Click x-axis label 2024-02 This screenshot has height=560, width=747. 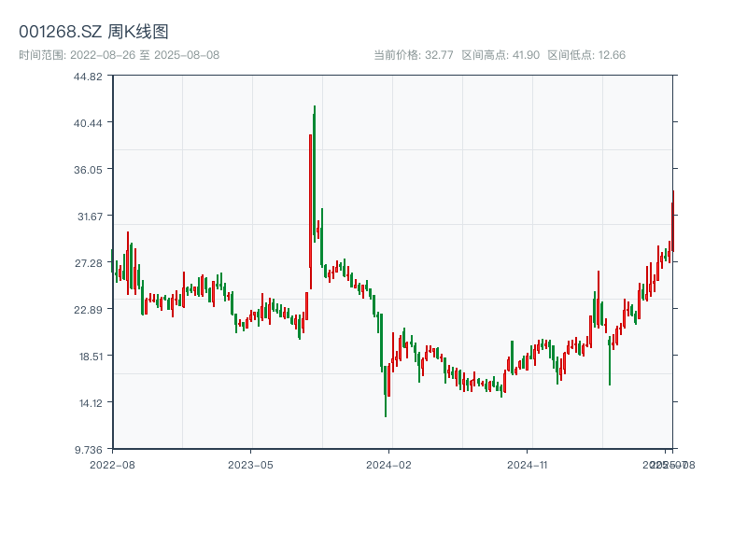pos(388,465)
